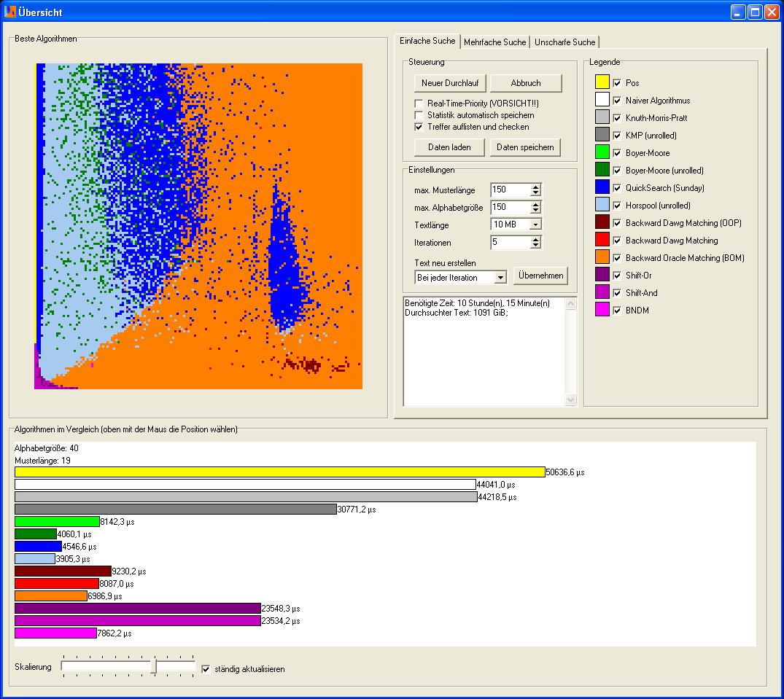Click the yellow Pos legend swatch
The image size is (784, 699).
(602, 82)
